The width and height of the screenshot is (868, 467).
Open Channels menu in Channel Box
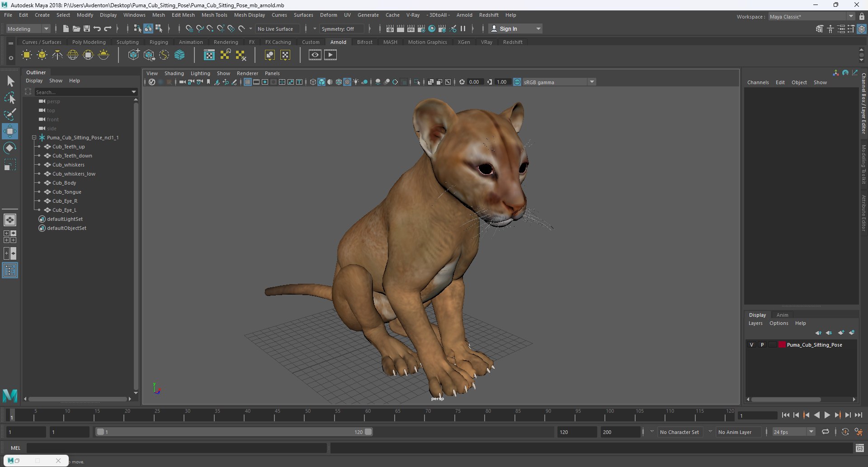pyautogui.click(x=758, y=82)
